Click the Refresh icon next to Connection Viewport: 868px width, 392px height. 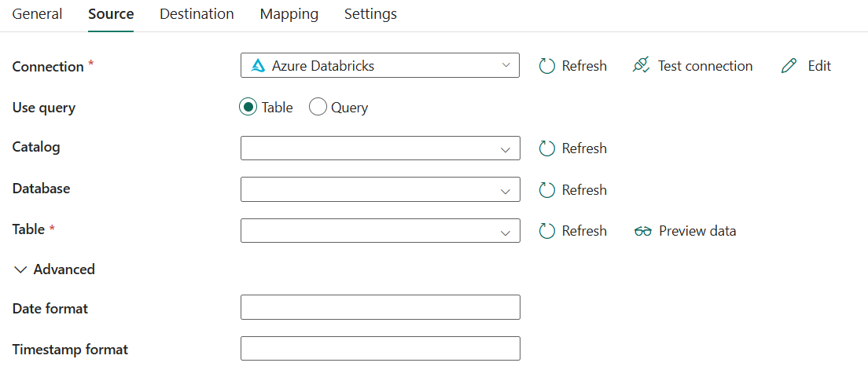point(547,66)
